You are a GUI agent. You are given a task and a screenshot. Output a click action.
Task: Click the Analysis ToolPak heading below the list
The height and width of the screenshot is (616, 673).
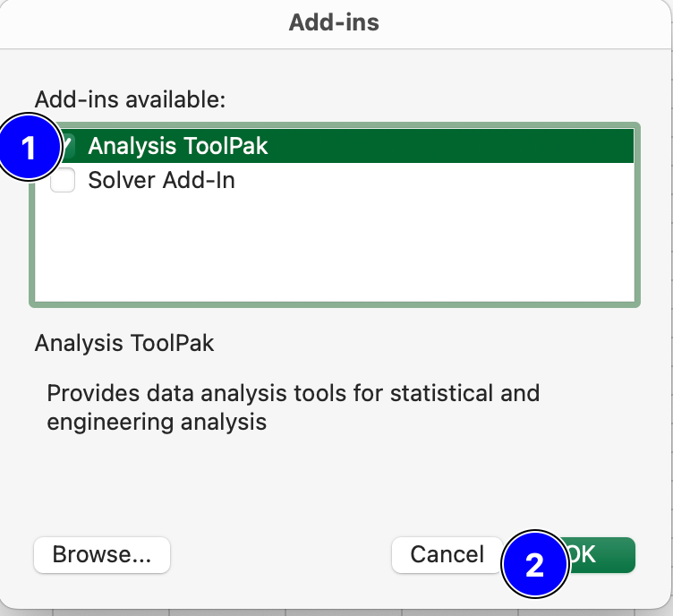(124, 343)
